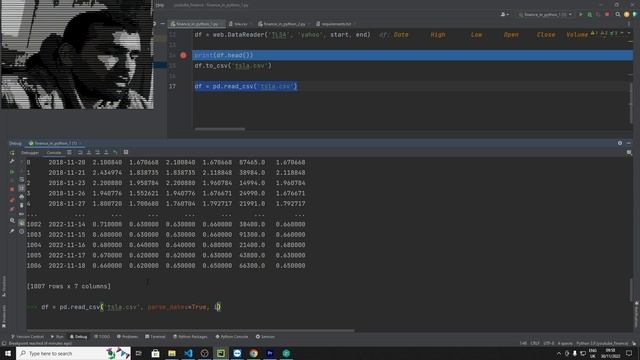
Task: Click into the console input line with pd.read_csv
Action: [x=131, y=307]
